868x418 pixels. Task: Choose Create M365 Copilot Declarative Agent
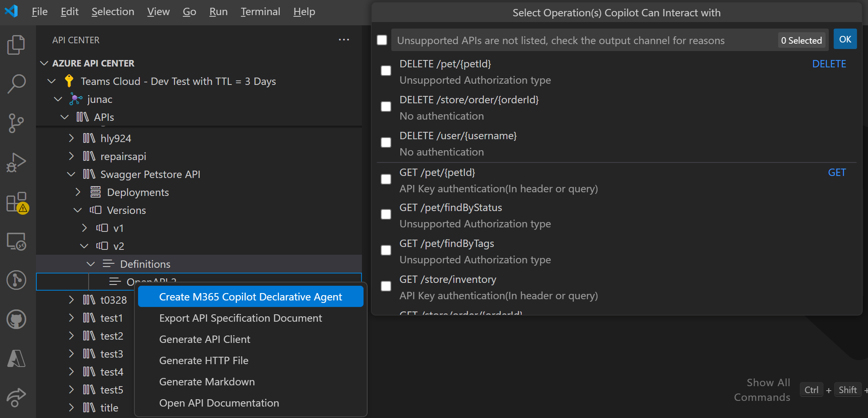(x=251, y=297)
